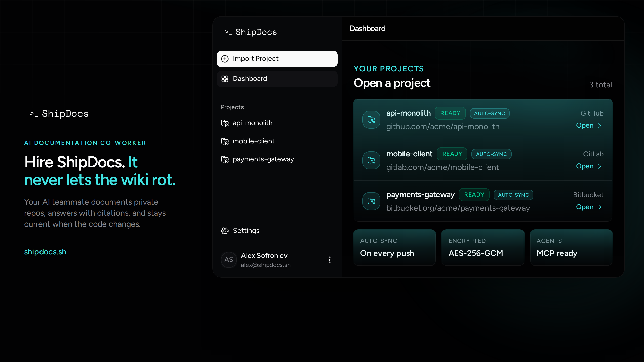The height and width of the screenshot is (362, 644).
Task: Click the ShipDocs logo on the left hero
Action: click(59, 114)
